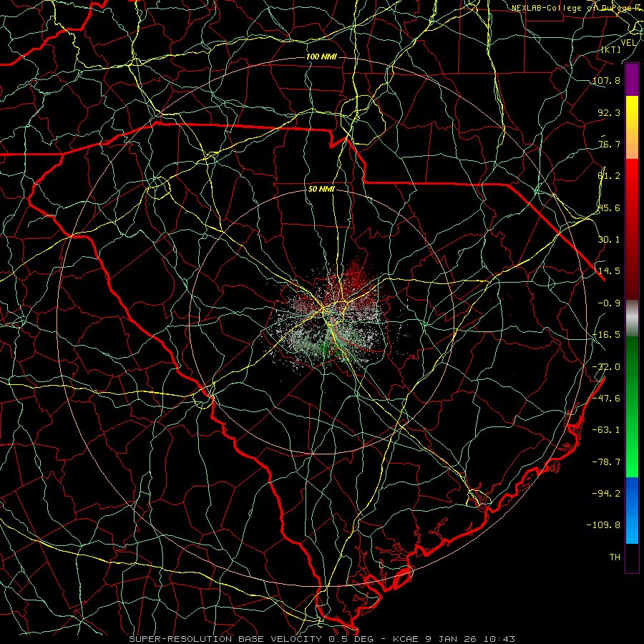The width and height of the screenshot is (644, 644).
Task: Click the 76.7 value on the velocity scale
Action: [609, 144]
